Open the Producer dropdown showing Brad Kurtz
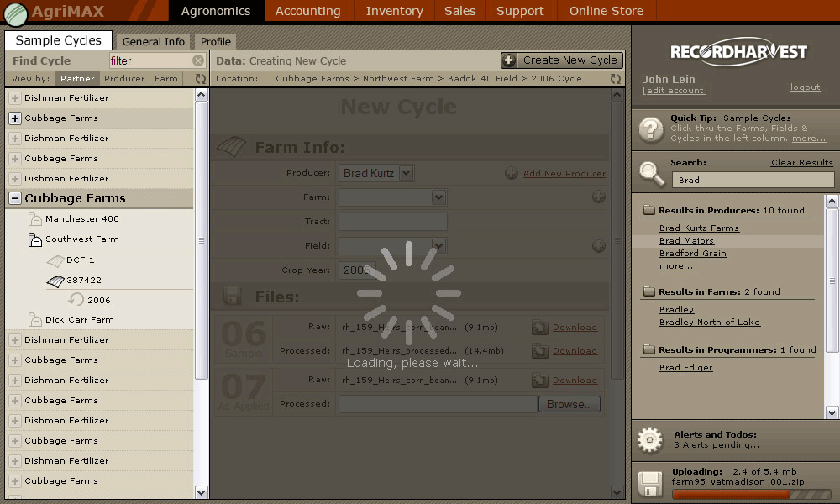The width and height of the screenshot is (840, 504). click(406, 173)
